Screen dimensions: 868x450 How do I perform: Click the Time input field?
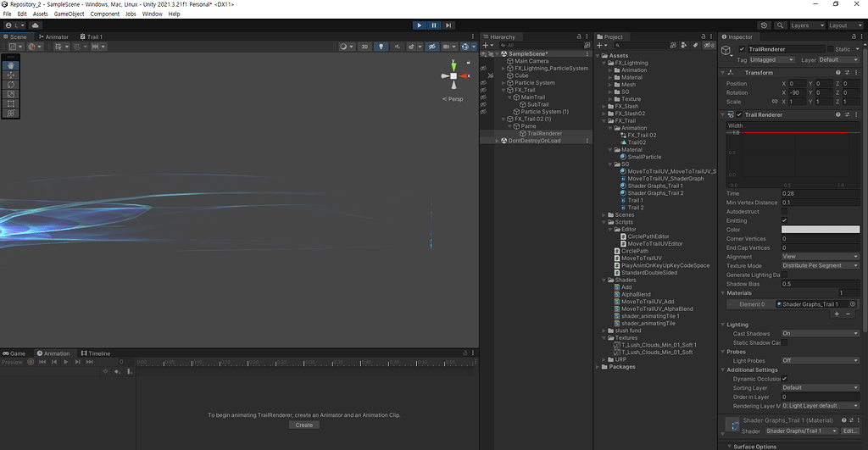821,193
